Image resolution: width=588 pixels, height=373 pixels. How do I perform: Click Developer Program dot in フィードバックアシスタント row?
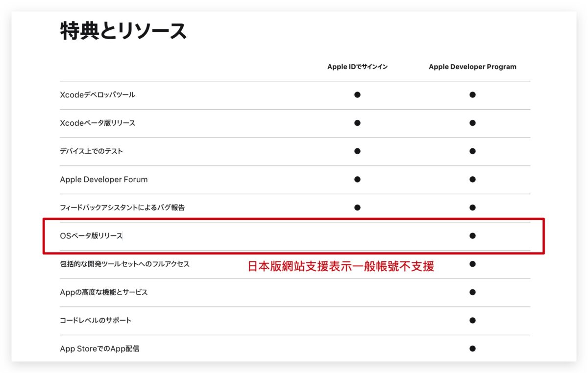pos(472,208)
